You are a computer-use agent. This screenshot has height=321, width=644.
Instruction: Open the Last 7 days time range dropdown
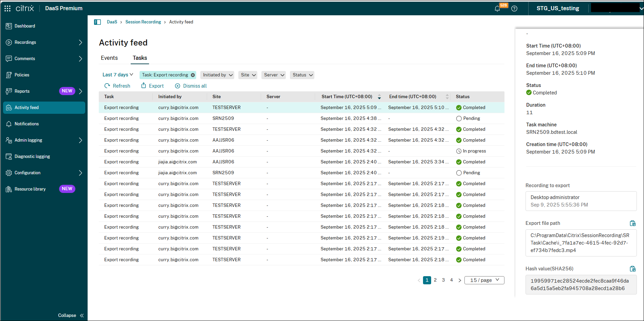tap(117, 75)
